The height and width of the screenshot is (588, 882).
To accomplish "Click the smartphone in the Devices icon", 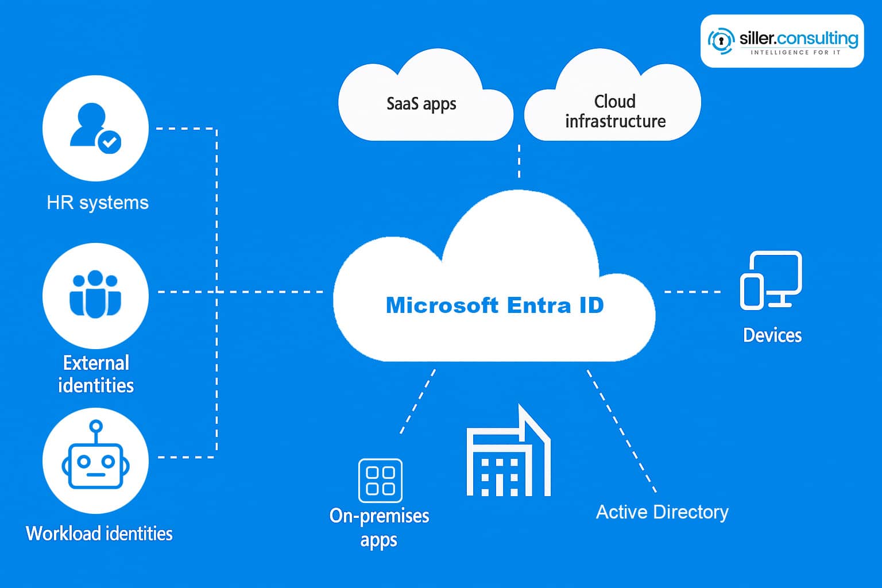I will click(x=752, y=291).
